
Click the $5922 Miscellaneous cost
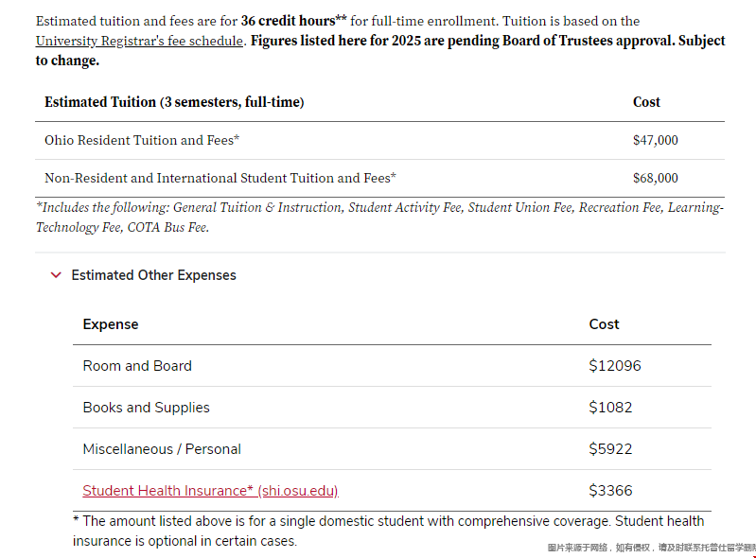[x=610, y=449]
